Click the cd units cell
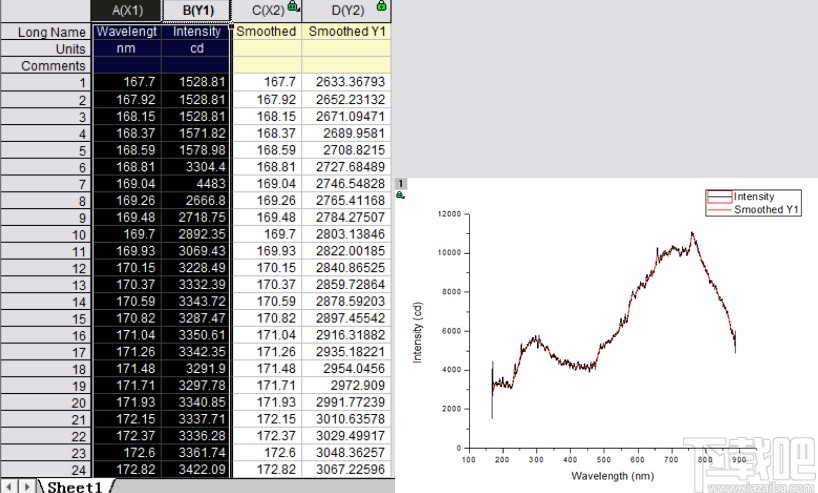818x493 pixels. (x=196, y=49)
